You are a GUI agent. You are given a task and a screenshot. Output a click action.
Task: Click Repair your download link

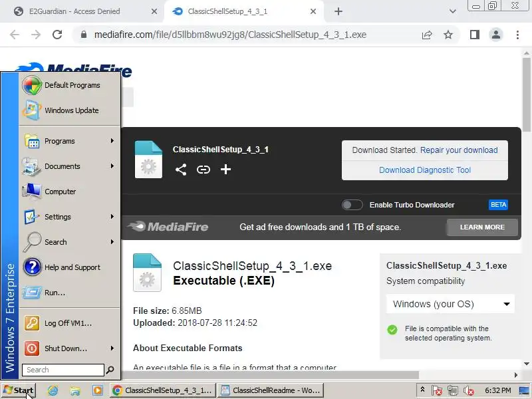click(459, 150)
